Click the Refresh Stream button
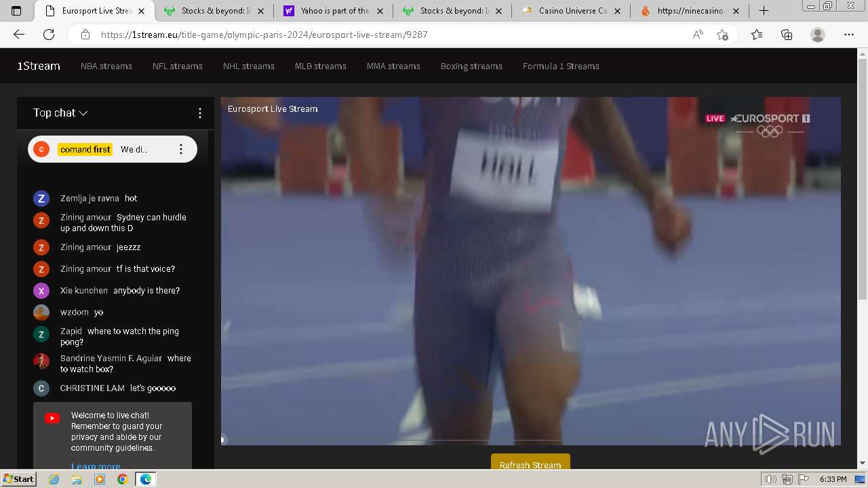This screenshot has height=488, width=868. (530, 462)
